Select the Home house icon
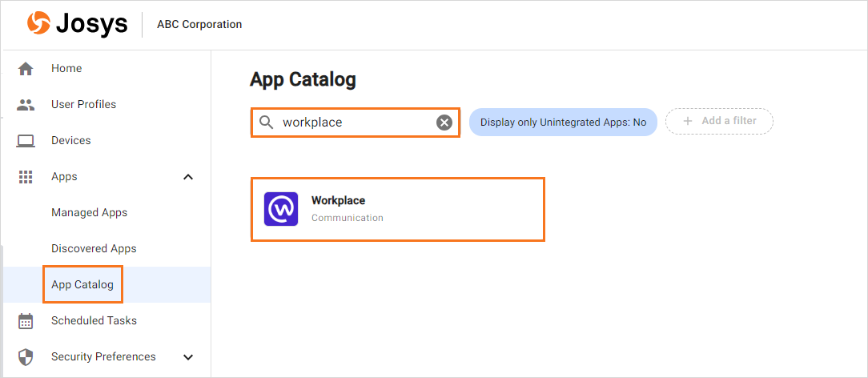 click(26, 69)
